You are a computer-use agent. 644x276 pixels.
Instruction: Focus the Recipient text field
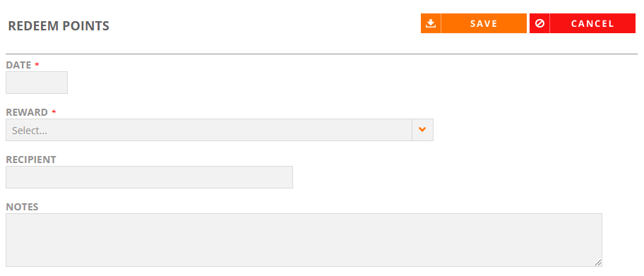tap(149, 177)
